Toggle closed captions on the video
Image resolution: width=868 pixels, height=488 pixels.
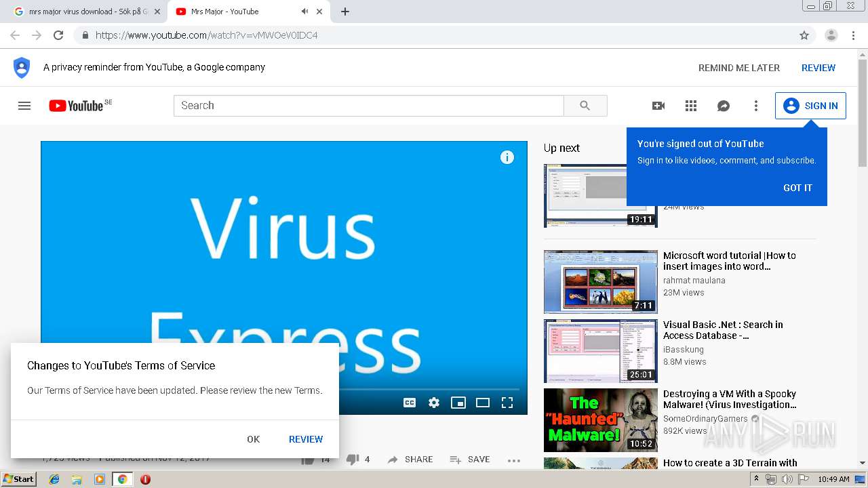pos(410,403)
